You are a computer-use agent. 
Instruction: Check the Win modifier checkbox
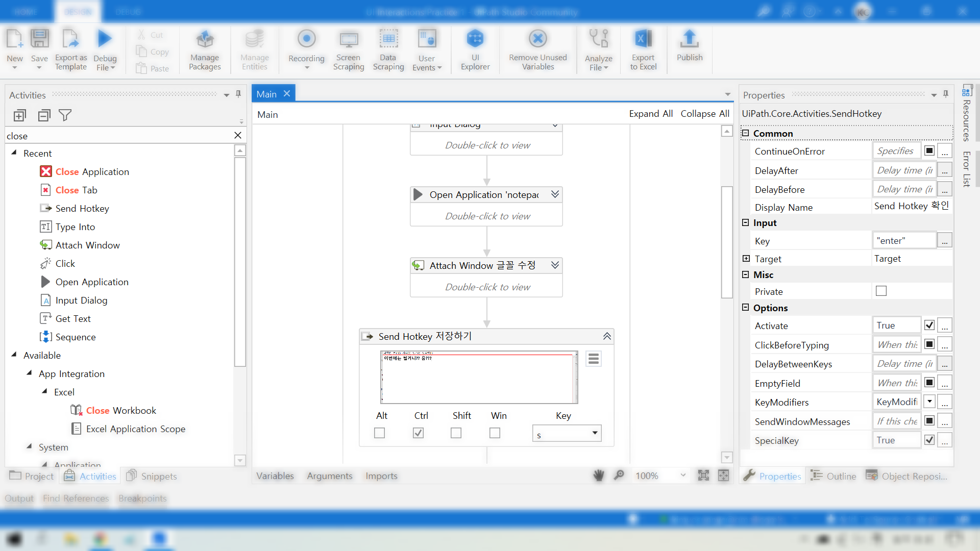[x=495, y=433]
